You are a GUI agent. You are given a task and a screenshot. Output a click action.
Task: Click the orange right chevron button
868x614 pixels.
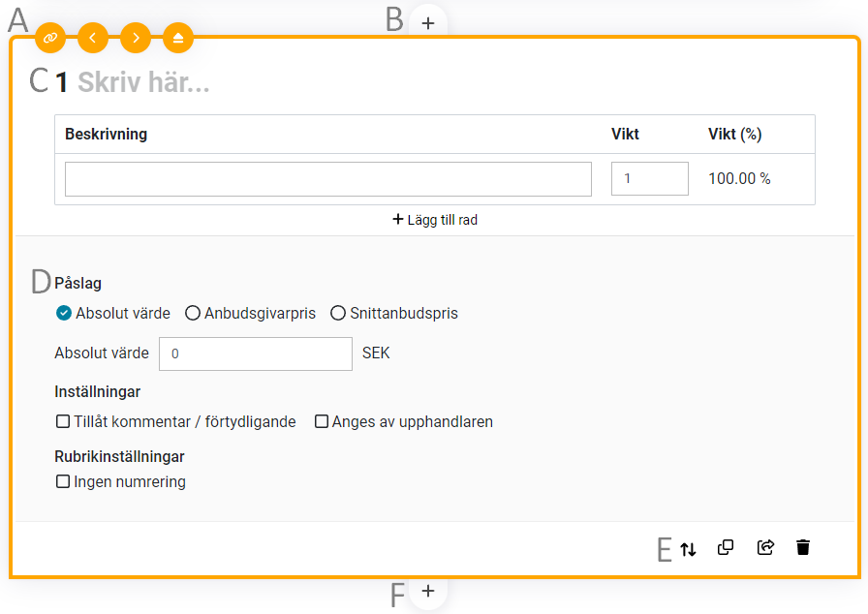[x=136, y=38]
